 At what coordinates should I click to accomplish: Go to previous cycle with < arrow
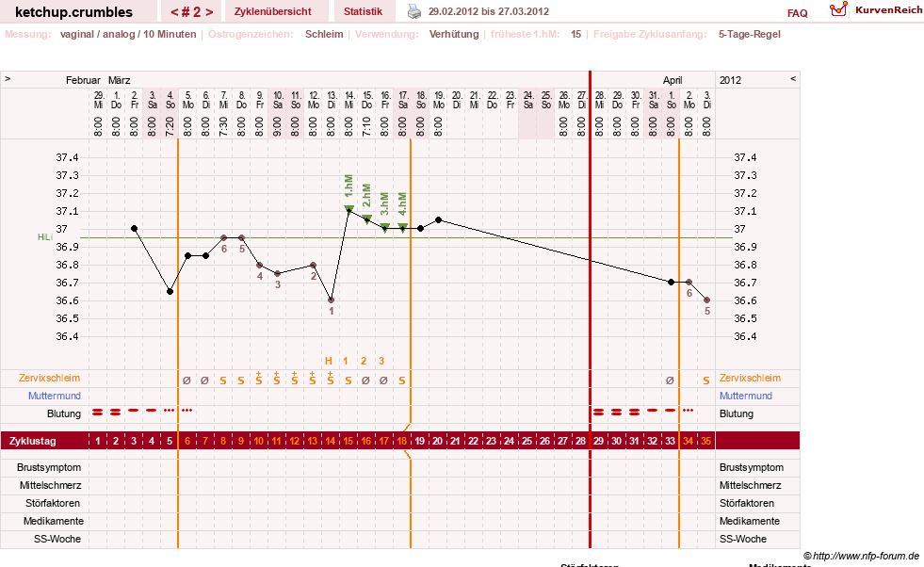(x=174, y=12)
